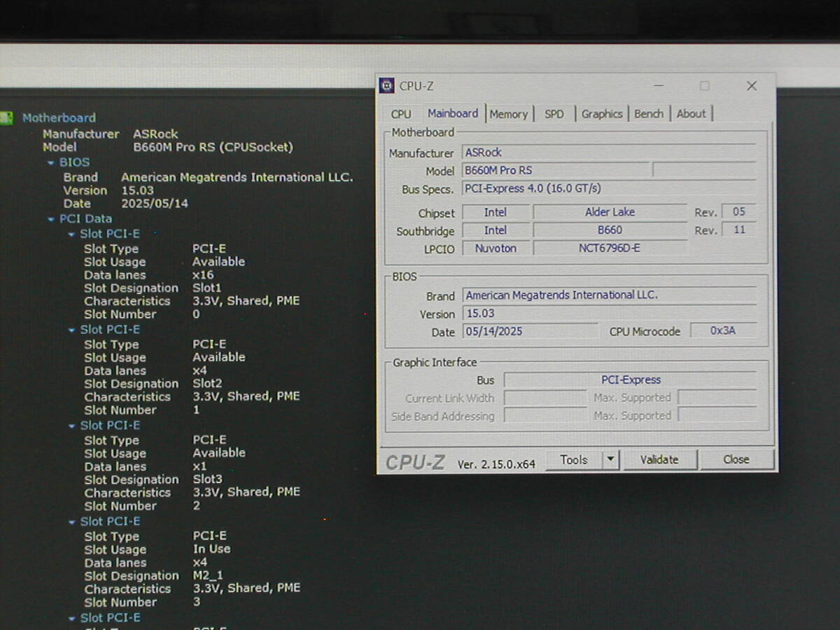Click the BIOS Date 2025/05/14 in tree

155,204
